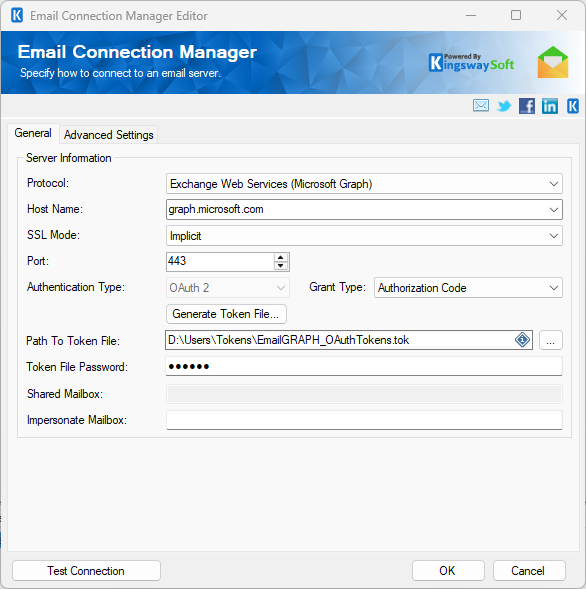Expand the Host Name combo box arrow
The height and width of the screenshot is (589, 586).
(x=553, y=210)
